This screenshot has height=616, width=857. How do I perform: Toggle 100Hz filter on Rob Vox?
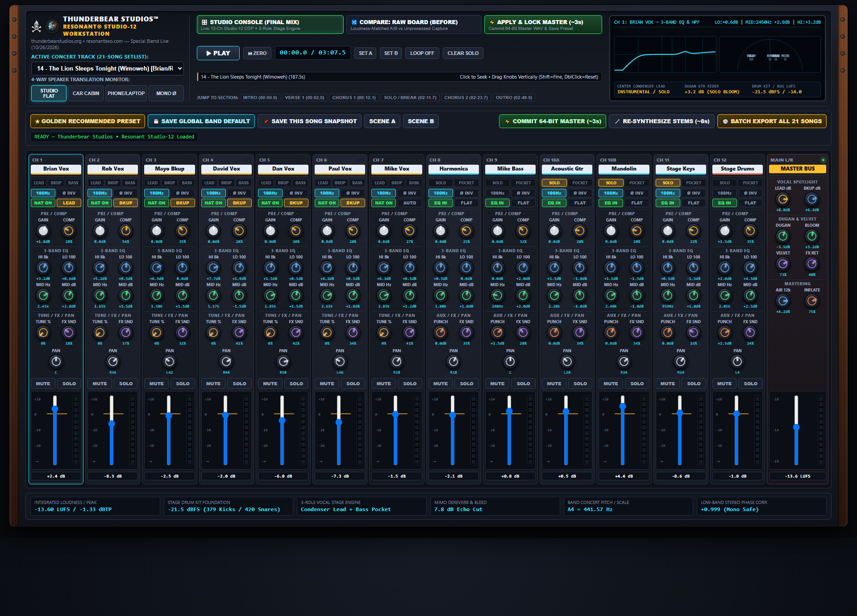100,193
